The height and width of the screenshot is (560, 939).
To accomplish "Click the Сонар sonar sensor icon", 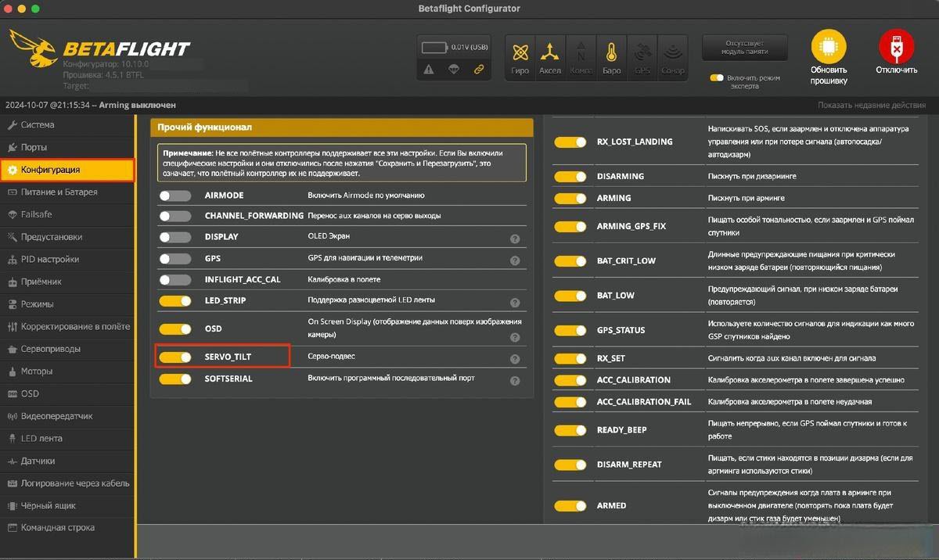I will click(x=672, y=56).
